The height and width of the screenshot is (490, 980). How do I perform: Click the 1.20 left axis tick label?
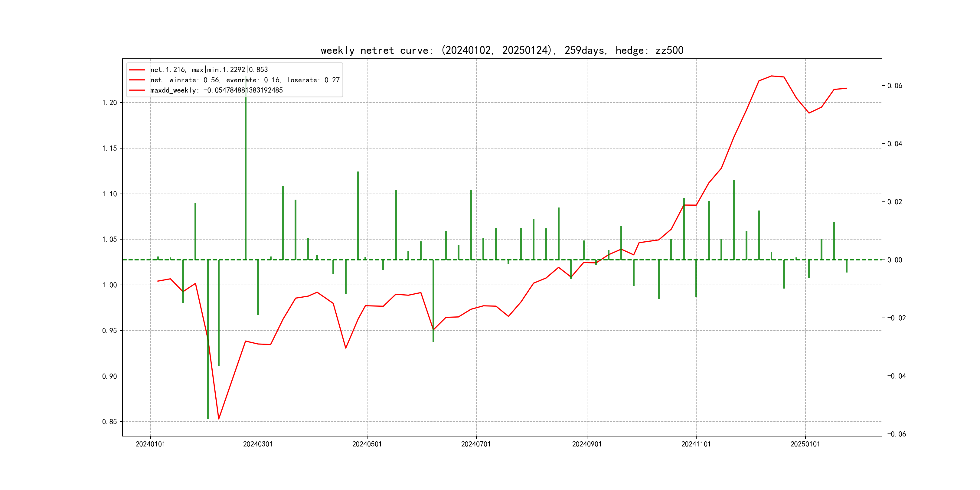(109, 103)
